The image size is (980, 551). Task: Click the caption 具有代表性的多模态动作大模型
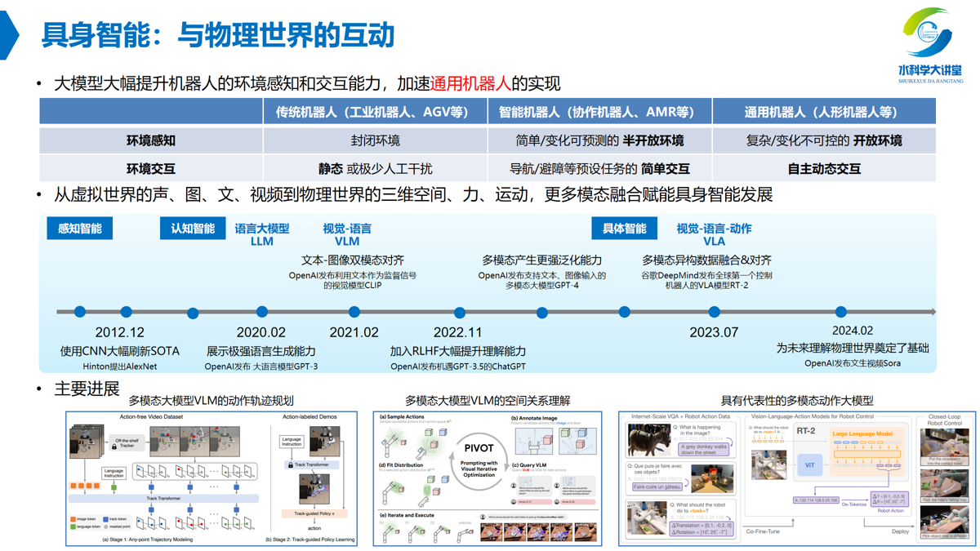tap(796, 401)
